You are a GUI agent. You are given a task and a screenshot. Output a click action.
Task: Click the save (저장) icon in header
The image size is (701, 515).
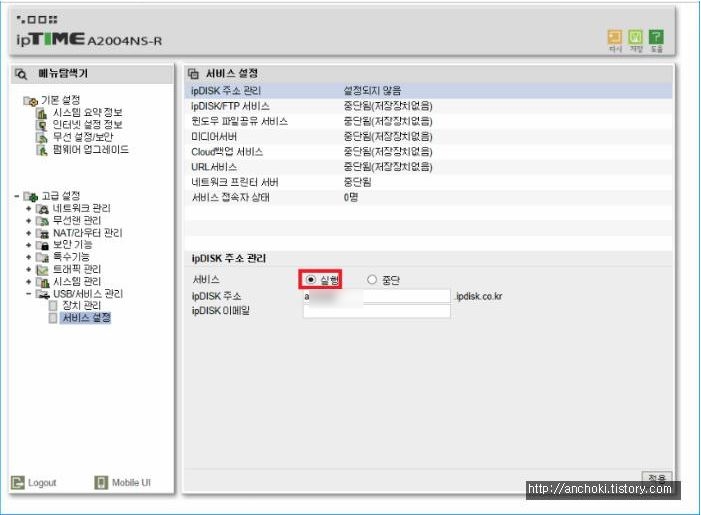point(635,38)
